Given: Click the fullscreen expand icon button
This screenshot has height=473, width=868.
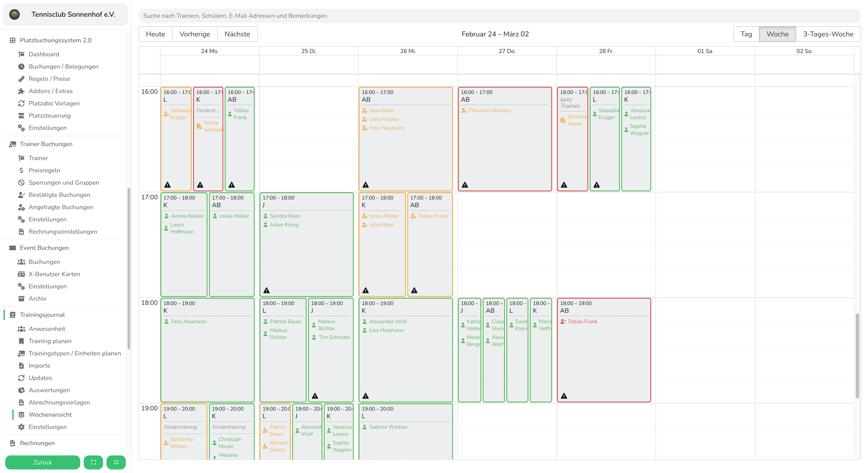Looking at the screenshot, I should click(93, 462).
